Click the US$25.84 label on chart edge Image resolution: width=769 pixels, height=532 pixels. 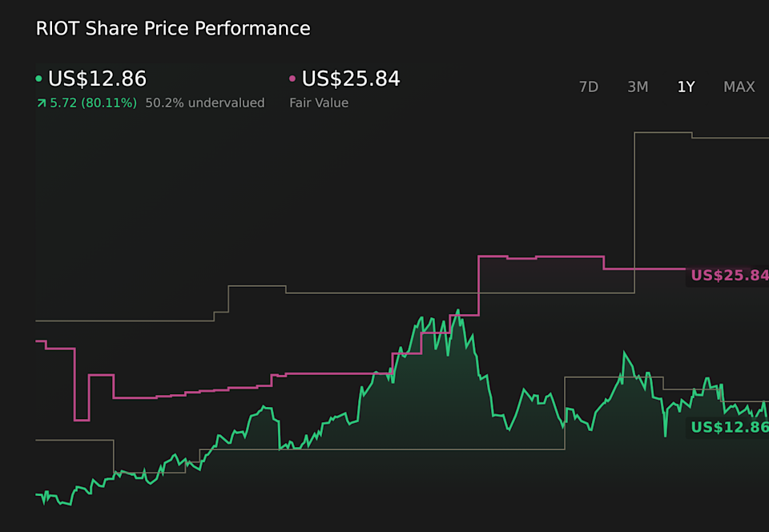coord(729,275)
